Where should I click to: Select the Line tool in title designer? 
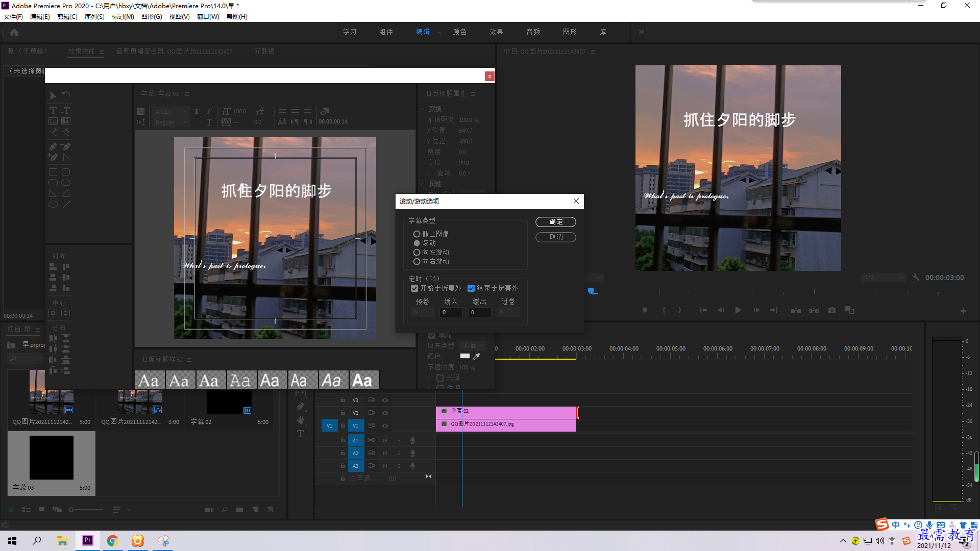pos(66,204)
